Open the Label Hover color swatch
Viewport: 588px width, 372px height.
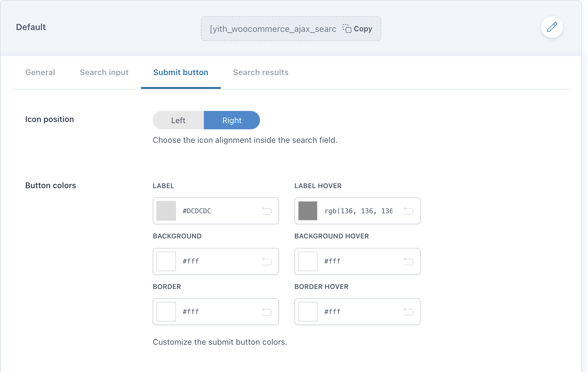[308, 211]
